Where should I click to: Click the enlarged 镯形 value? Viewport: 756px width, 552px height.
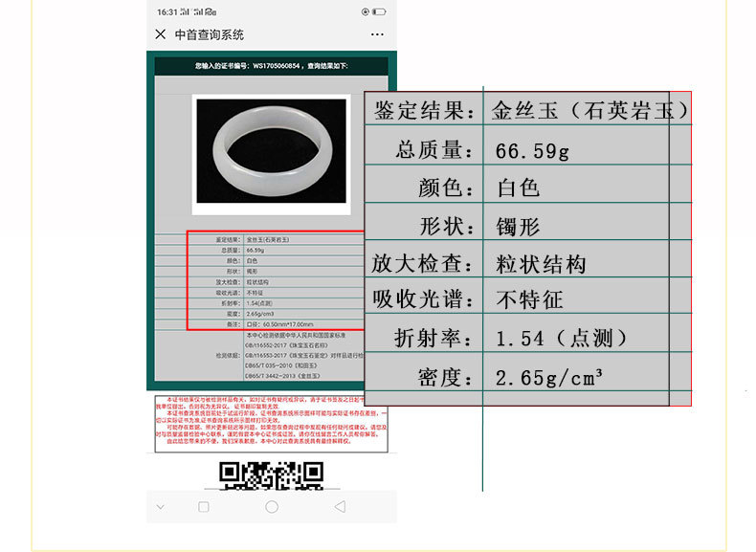519,227
